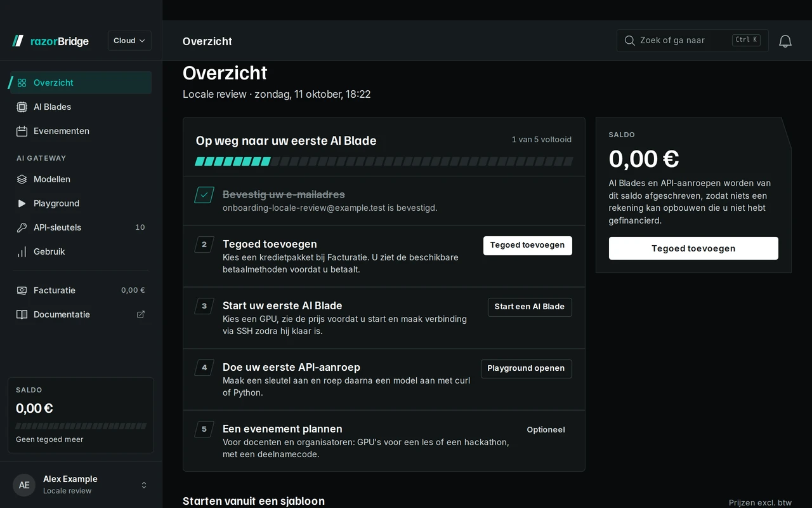Click the Documentatie book icon

[x=22, y=314]
